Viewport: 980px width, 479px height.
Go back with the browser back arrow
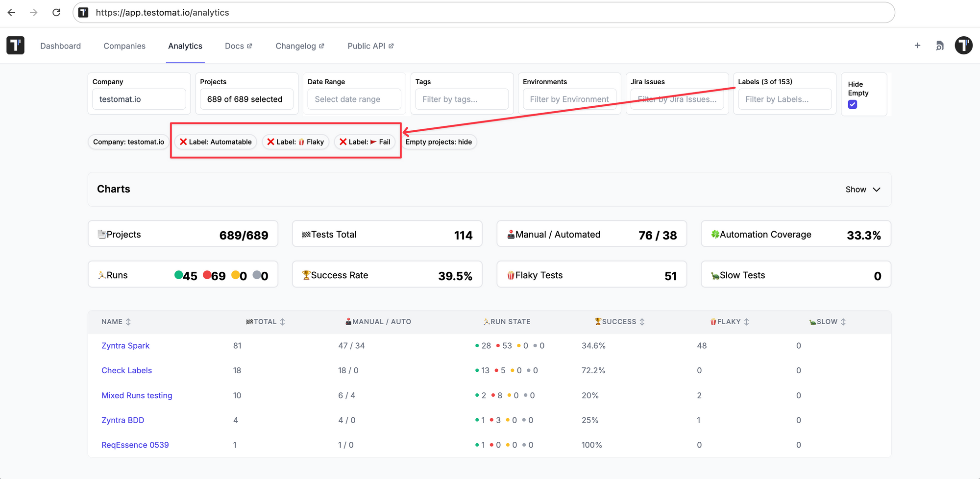tap(12, 12)
